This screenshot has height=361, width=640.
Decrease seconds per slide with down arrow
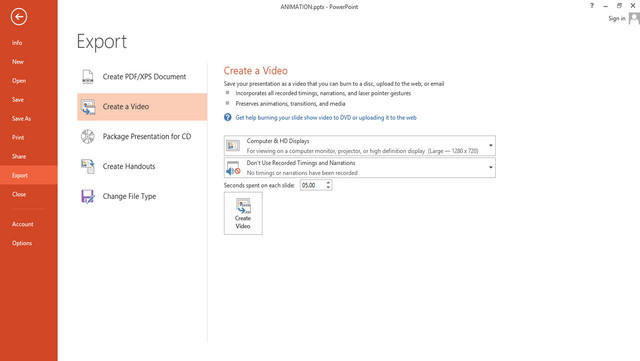[328, 187]
